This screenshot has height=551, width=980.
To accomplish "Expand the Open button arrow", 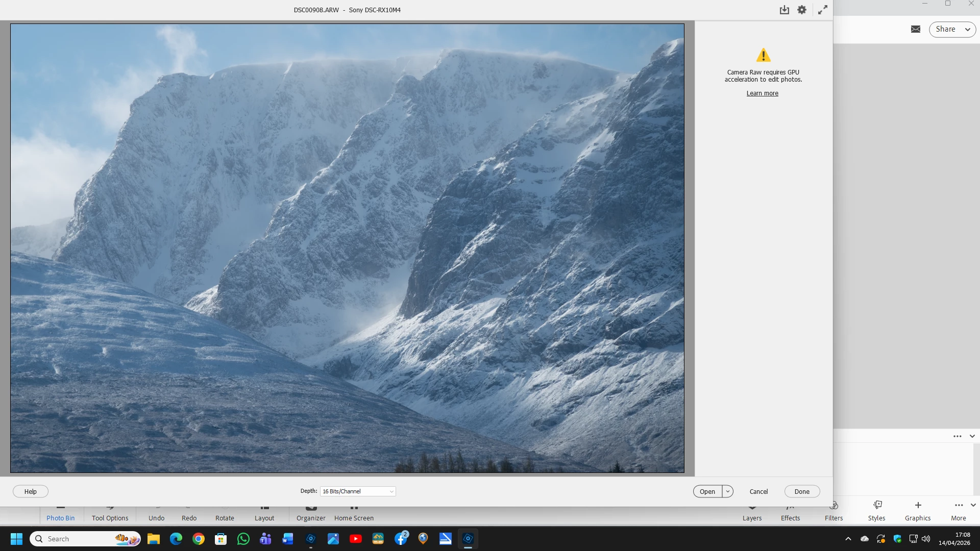I will [728, 491].
